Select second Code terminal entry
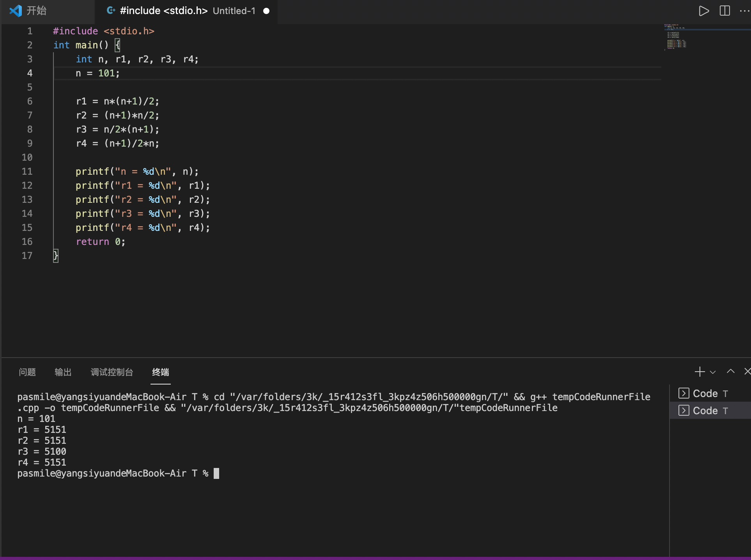 click(x=705, y=411)
